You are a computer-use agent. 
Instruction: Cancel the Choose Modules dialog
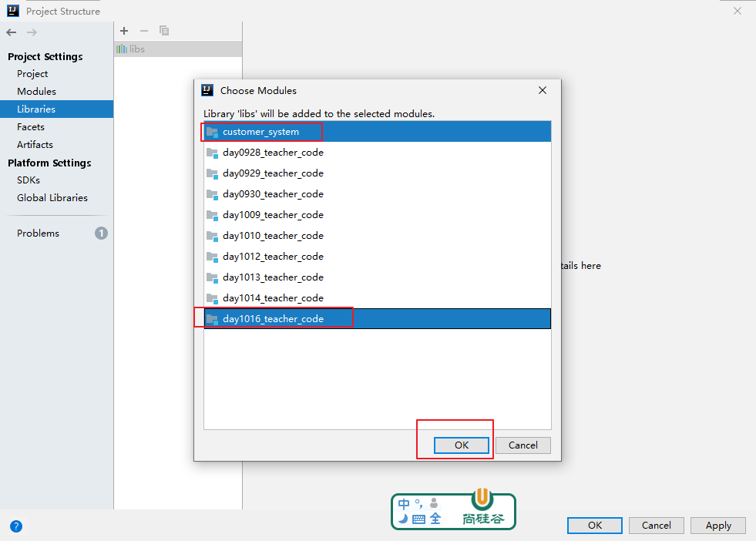(x=523, y=445)
